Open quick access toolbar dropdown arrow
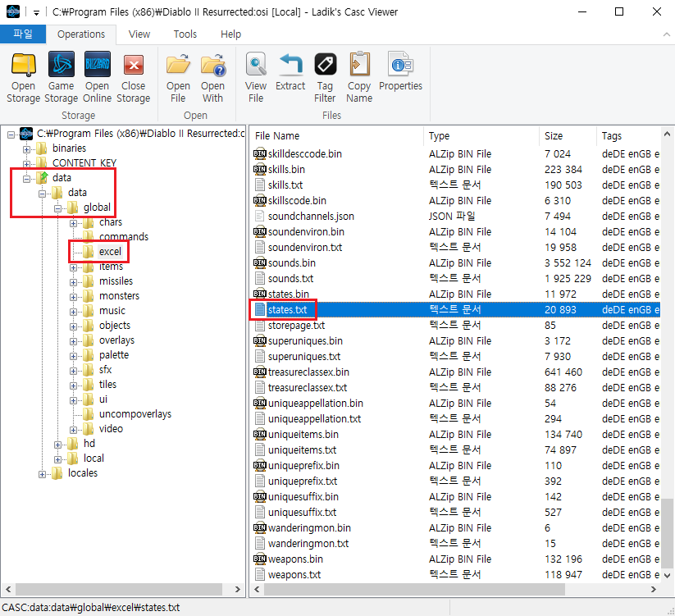Viewport: 675px width, 616px height. pos(37,13)
